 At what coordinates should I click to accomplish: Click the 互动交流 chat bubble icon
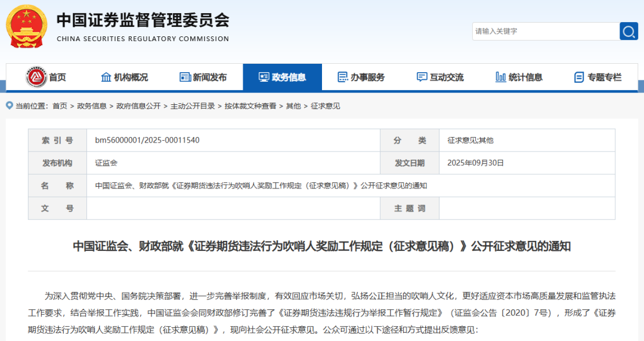[x=422, y=77]
